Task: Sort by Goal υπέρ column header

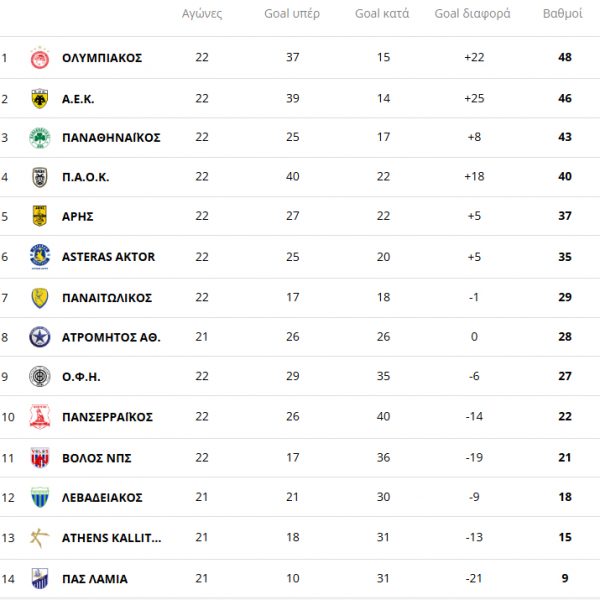Action: (292, 14)
